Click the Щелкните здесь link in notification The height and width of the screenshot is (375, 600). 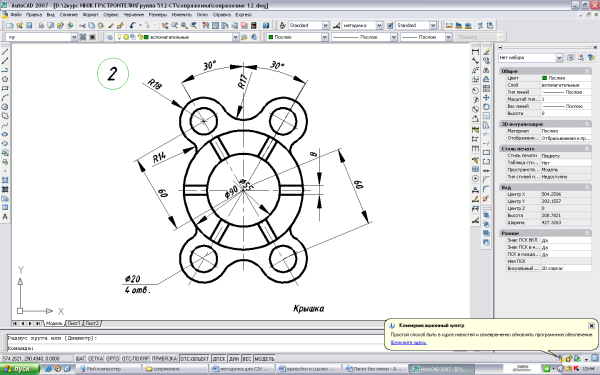[409, 342]
